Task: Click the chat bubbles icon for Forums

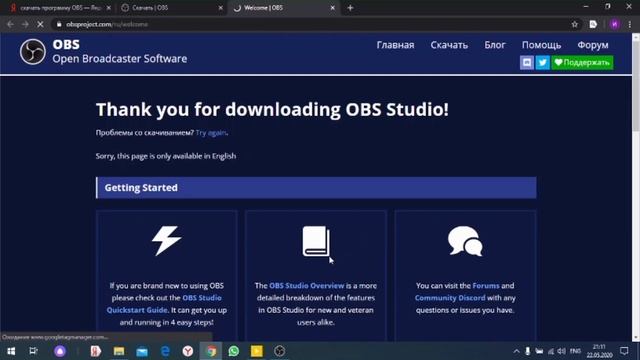Action: coord(465,241)
